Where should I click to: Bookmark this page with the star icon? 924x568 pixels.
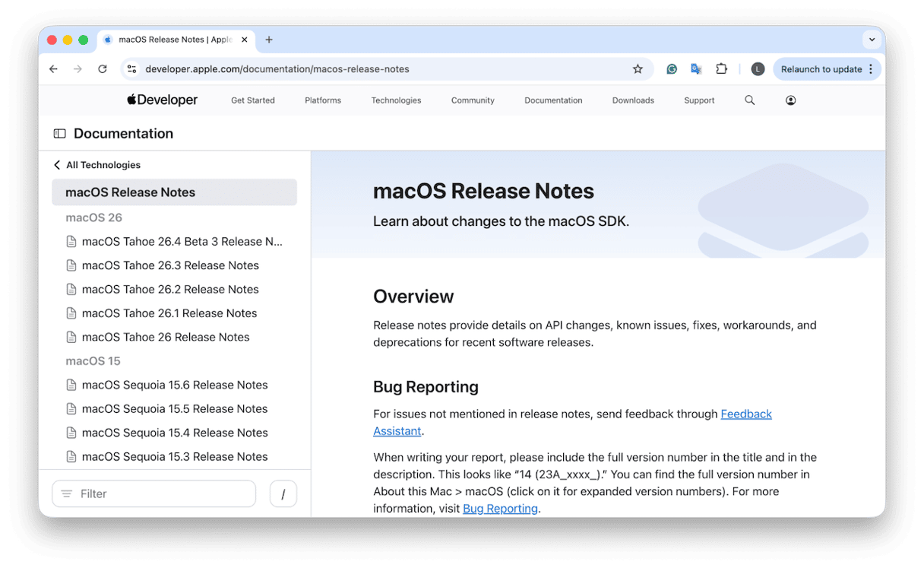(638, 68)
